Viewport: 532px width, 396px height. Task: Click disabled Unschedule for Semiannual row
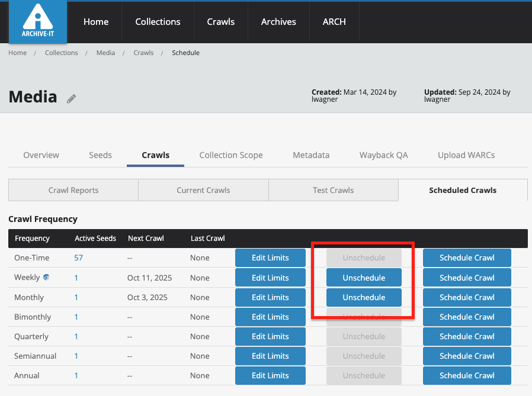(364, 356)
